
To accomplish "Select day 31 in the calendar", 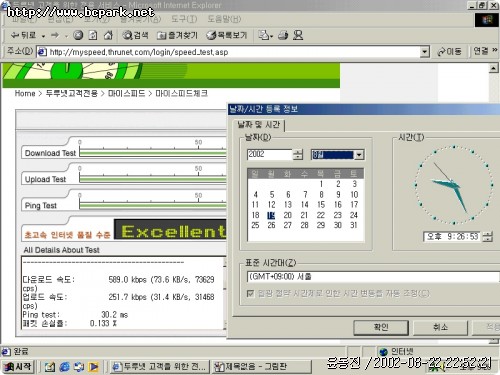I will point(354,225).
